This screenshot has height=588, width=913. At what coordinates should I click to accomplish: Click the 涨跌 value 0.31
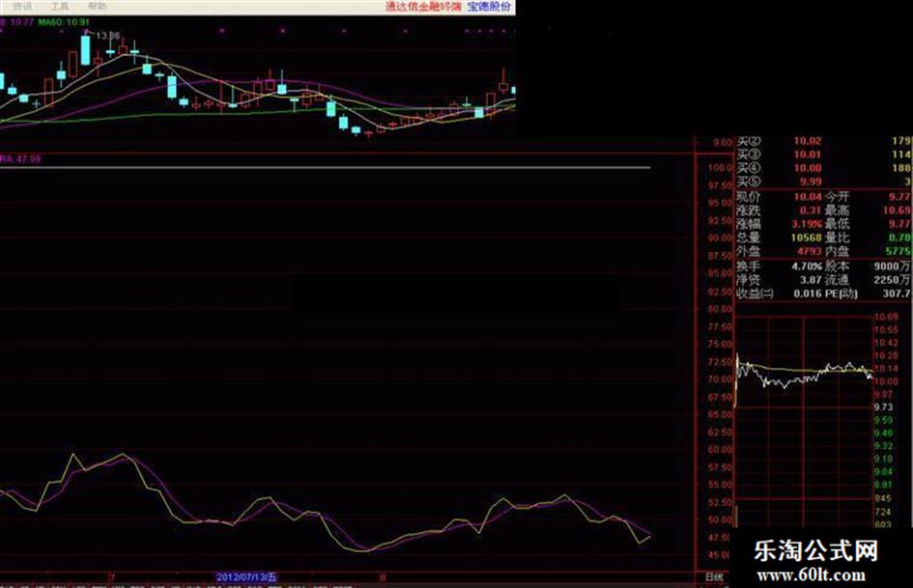coord(810,210)
